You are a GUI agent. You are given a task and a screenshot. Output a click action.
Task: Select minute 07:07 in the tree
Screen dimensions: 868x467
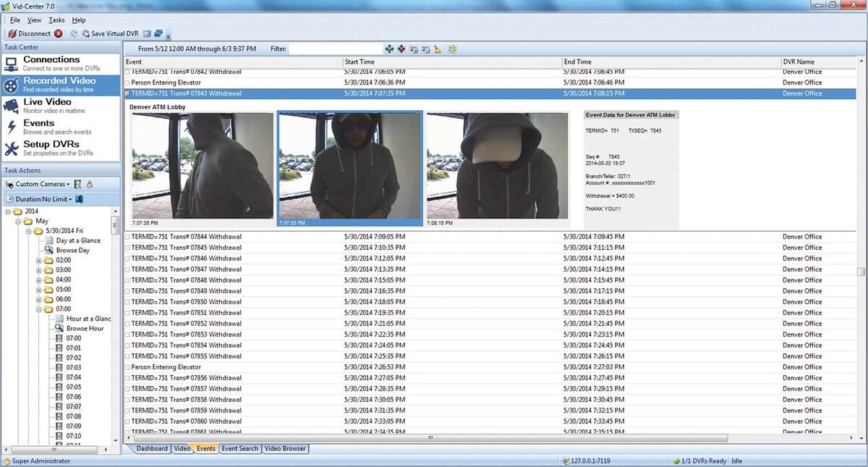pos(74,407)
